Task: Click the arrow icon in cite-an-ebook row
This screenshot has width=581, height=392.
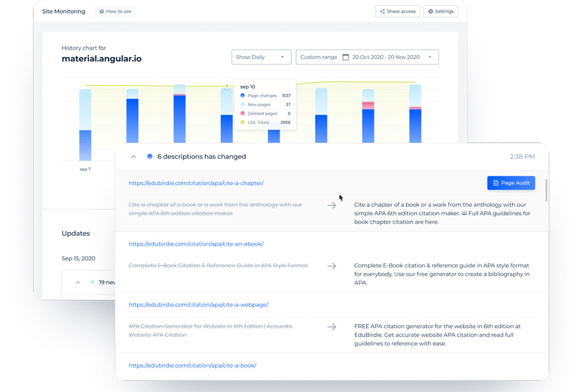Action: tap(331, 266)
